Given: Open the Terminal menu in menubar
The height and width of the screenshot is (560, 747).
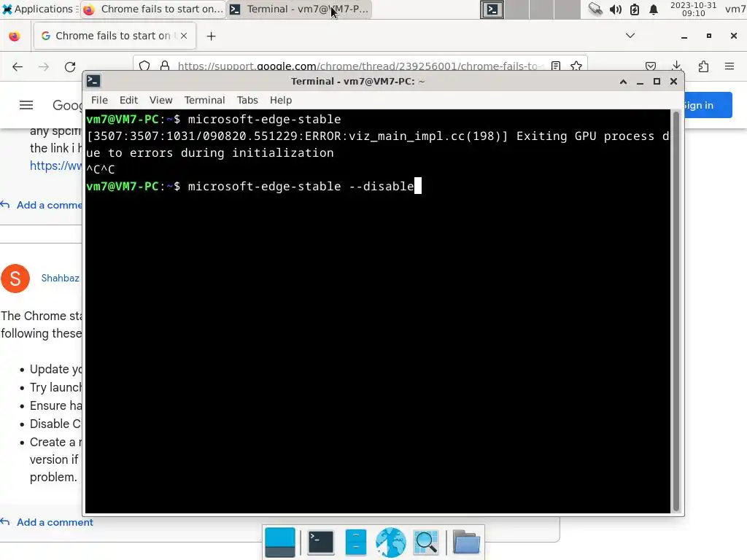Looking at the screenshot, I should [x=204, y=101].
